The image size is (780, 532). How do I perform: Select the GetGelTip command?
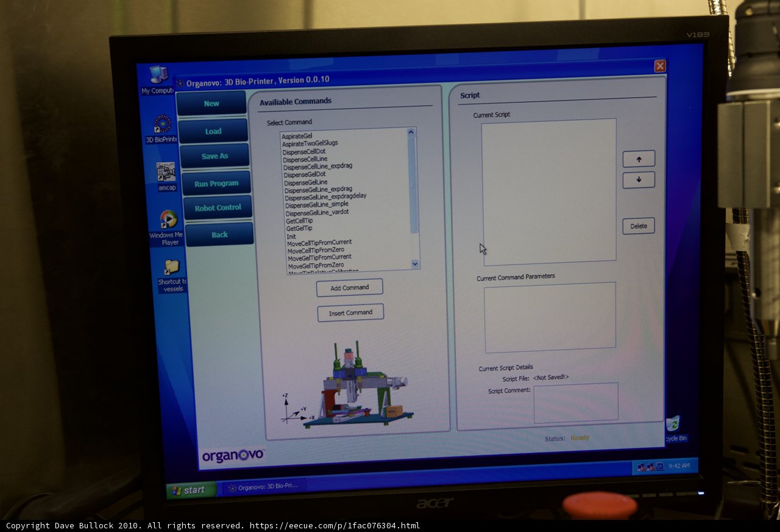tap(299, 229)
